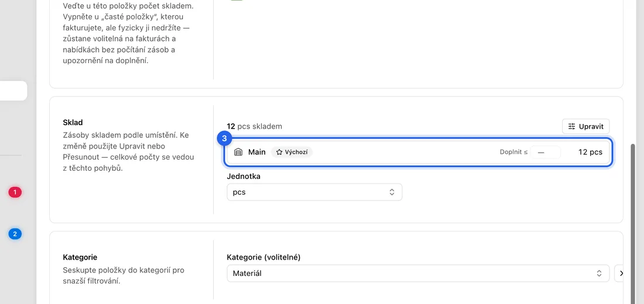Click the Jednotka field label
The image size is (644, 304).
point(244,177)
